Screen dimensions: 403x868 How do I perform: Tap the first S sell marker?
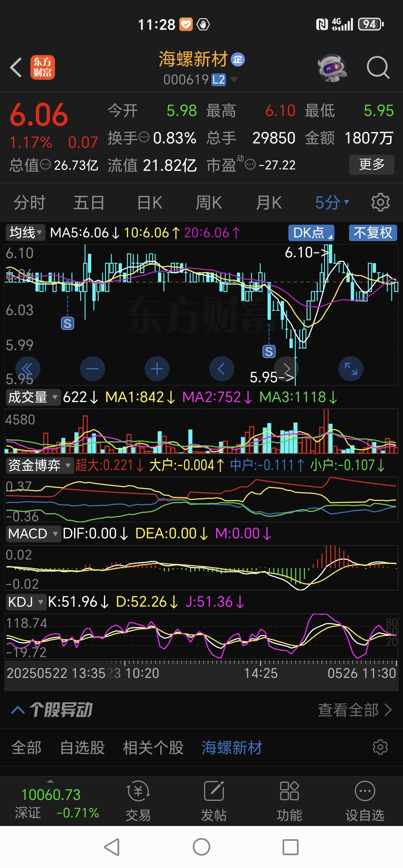tap(68, 323)
